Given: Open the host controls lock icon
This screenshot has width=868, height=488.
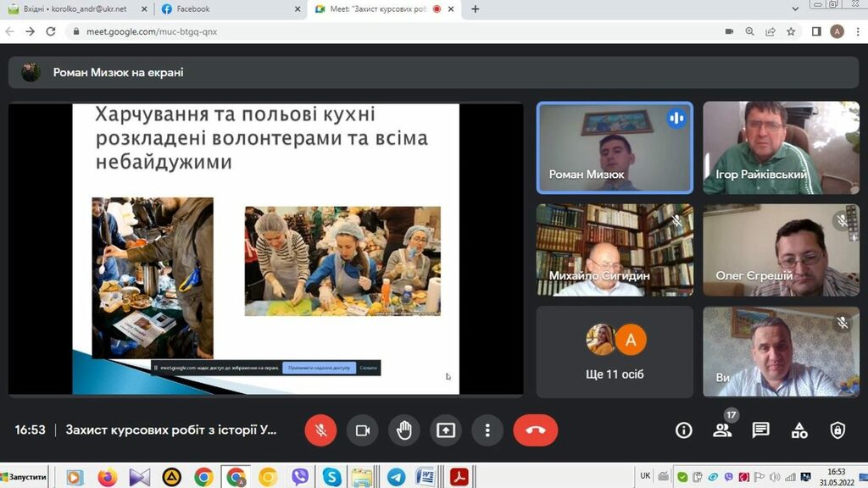Looking at the screenshot, I should coord(837,430).
